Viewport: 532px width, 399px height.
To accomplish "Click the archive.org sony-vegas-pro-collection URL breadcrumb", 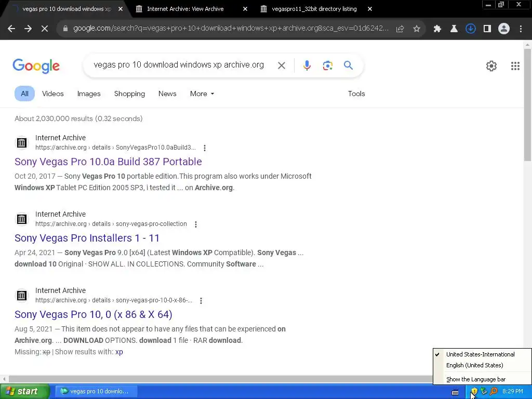I will coord(111,224).
